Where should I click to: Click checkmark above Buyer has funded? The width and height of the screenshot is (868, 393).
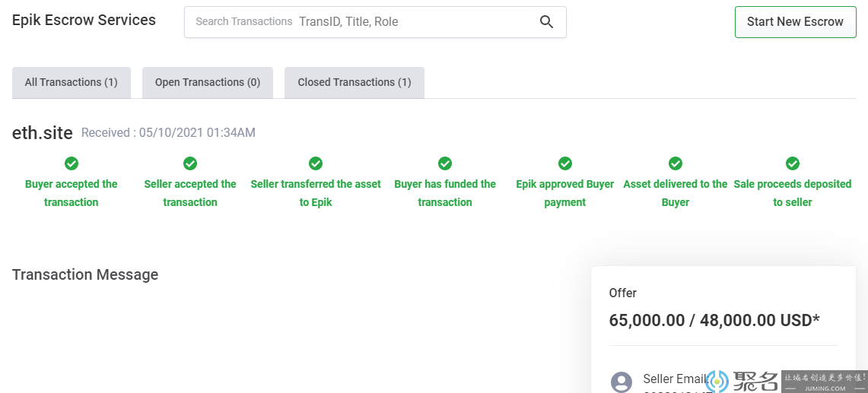coord(445,163)
